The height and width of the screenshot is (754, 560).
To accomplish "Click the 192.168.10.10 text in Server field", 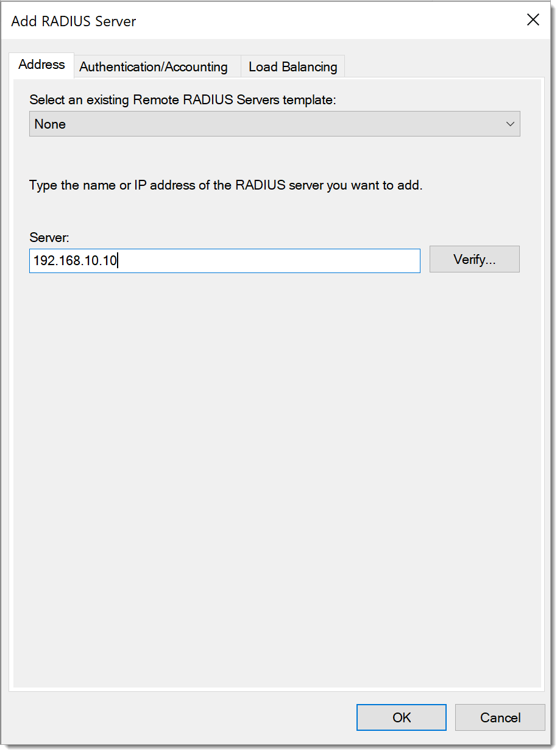I will point(76,261).
